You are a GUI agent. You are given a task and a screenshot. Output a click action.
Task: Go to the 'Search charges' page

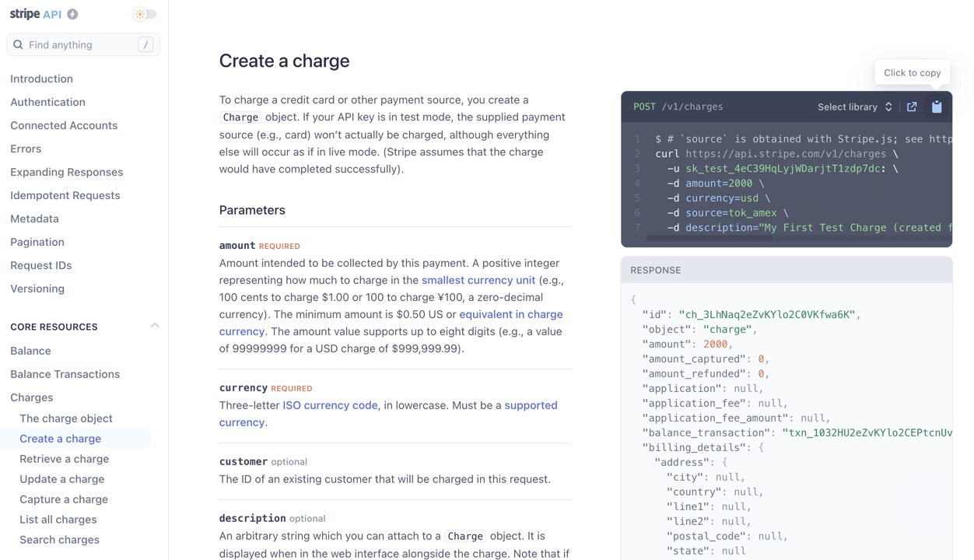pyautogui.click(x=59, y=539)
